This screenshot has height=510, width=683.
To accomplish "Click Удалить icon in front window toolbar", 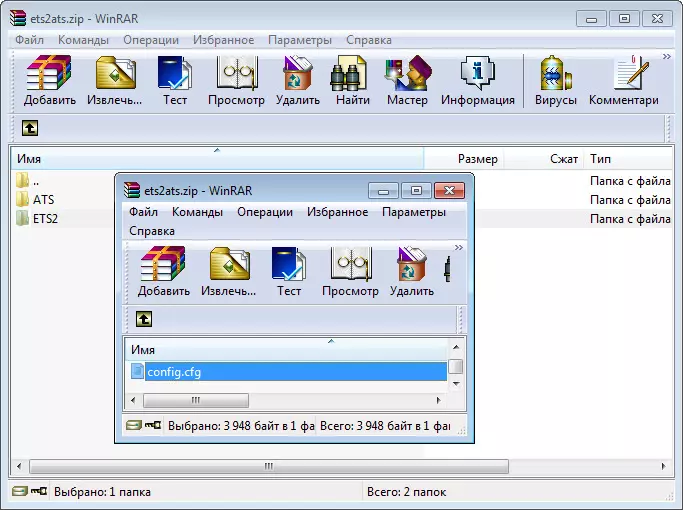I will [x=411, y=263].
